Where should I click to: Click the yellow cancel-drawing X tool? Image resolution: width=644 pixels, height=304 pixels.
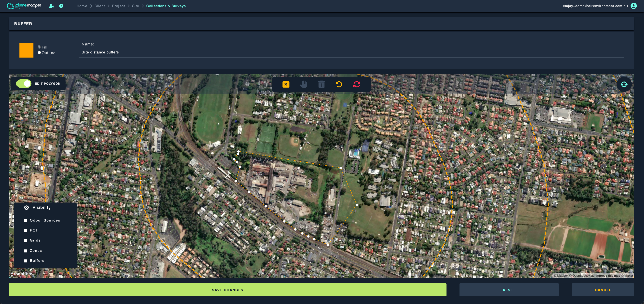tap(286, 84)
